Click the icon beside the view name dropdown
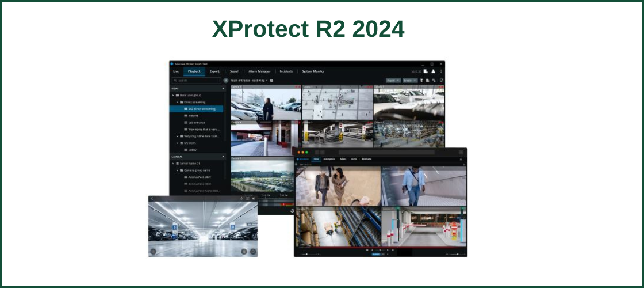The image size is (644, 288). (271, 81)
